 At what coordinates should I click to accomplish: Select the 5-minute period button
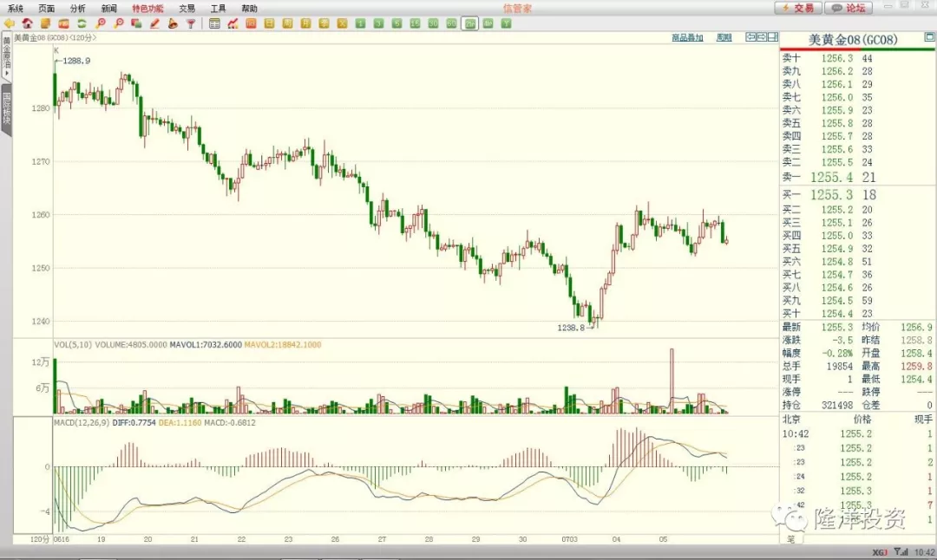click(396, 23)
